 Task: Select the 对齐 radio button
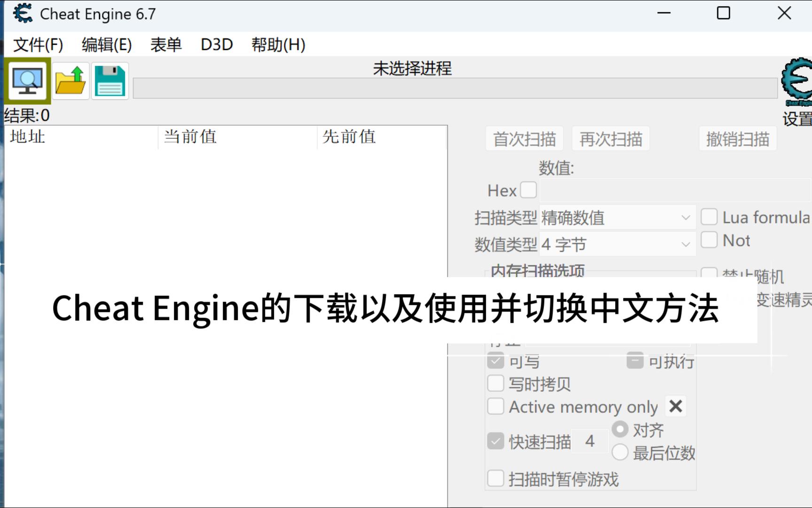click(x=620, y=429)
